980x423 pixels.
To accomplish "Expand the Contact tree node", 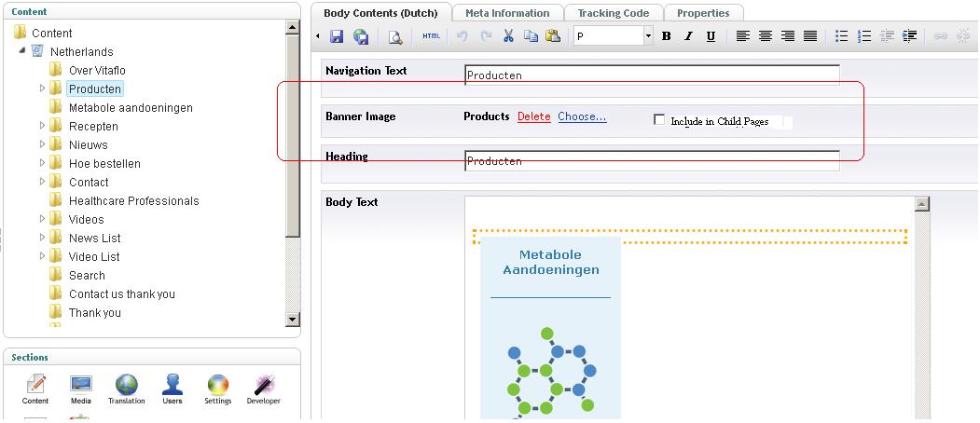I will (43, 182).
